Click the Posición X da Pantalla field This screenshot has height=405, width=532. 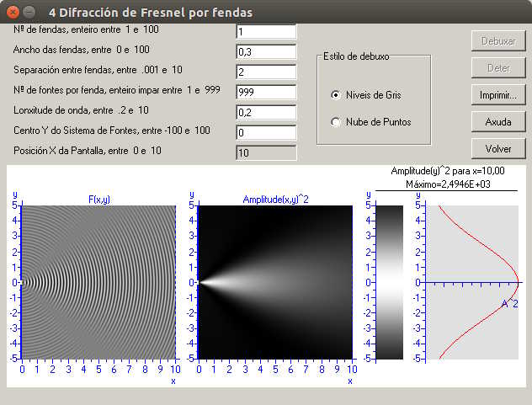tap(266, 152)
